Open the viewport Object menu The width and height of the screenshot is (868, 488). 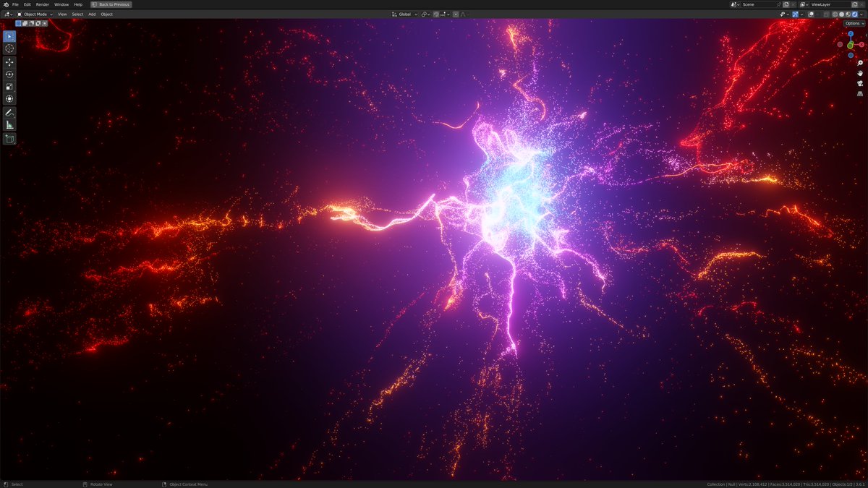click(106, 14)
